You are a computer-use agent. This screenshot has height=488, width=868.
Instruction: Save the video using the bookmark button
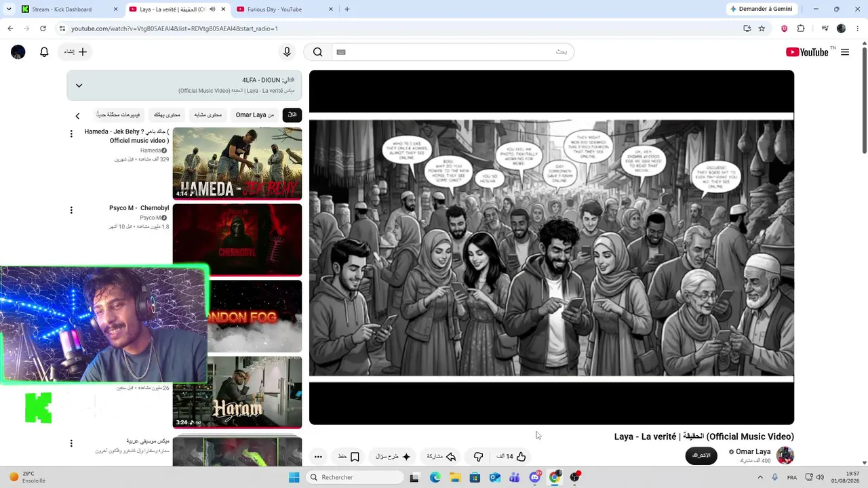[349, 457]
